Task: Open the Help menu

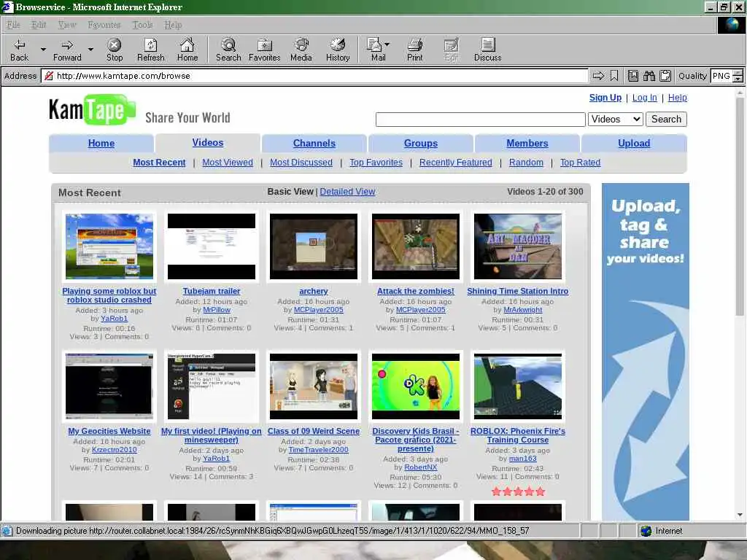Action: pyautogui.click(x=173, y=25)
